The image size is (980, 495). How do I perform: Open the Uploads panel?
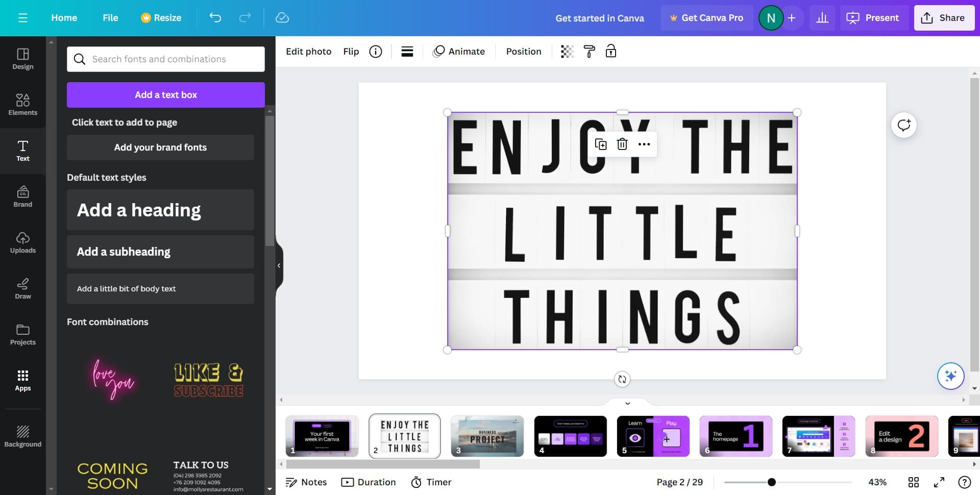(x=22, y=242)
